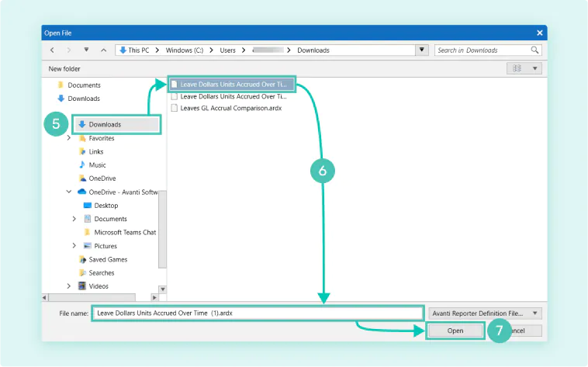Image resolution: width=588 pixels, height=367 pixels.
Task: Click the tree horizontal scrollbar right arrow
Action: point(154,298)
